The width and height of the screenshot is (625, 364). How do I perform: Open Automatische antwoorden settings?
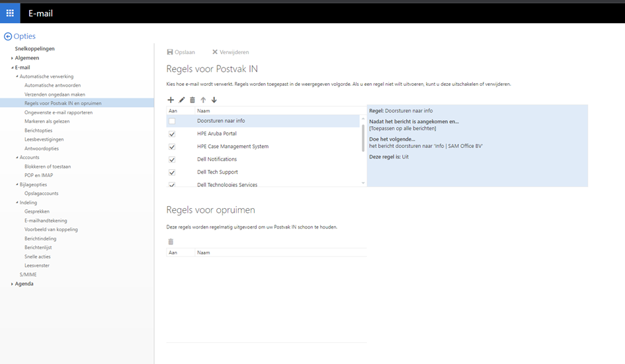pos(52,85)
